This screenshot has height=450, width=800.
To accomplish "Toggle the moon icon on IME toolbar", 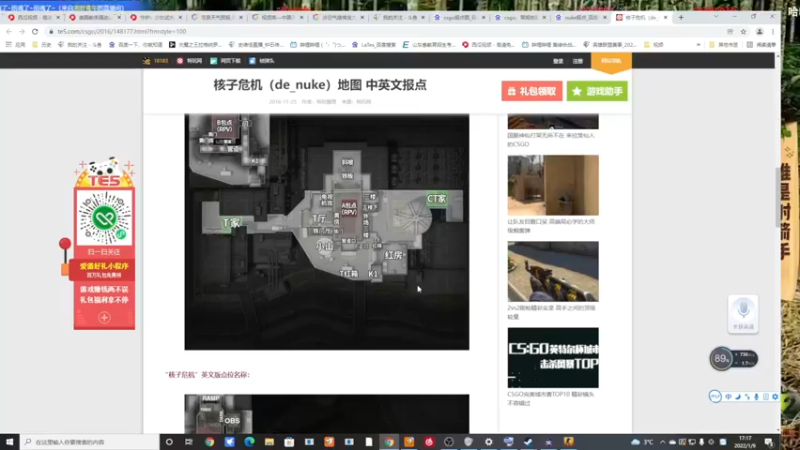I will click(x=738, y=396).
